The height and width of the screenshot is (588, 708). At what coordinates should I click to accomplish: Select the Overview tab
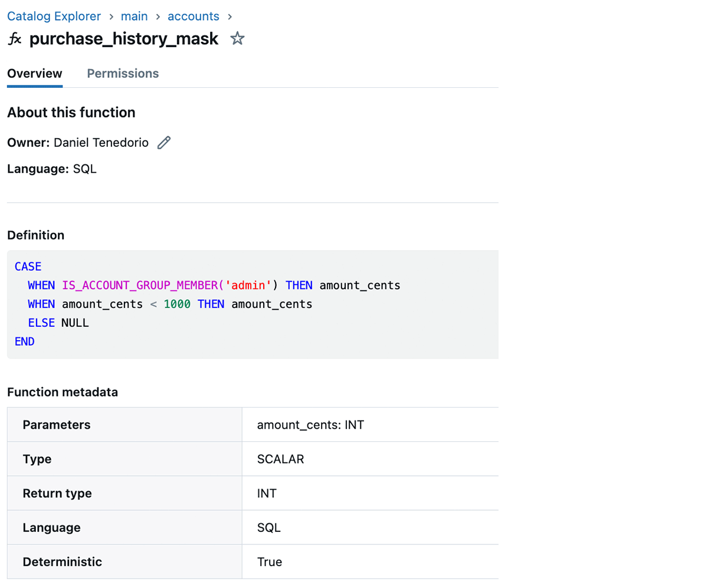pyautogui.click(x=35, y=74)
